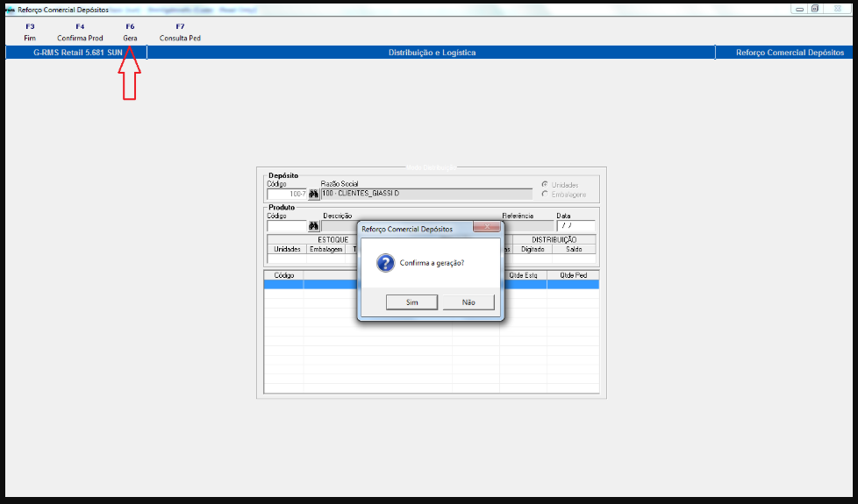Click the Qtde Estq column header

523,275
